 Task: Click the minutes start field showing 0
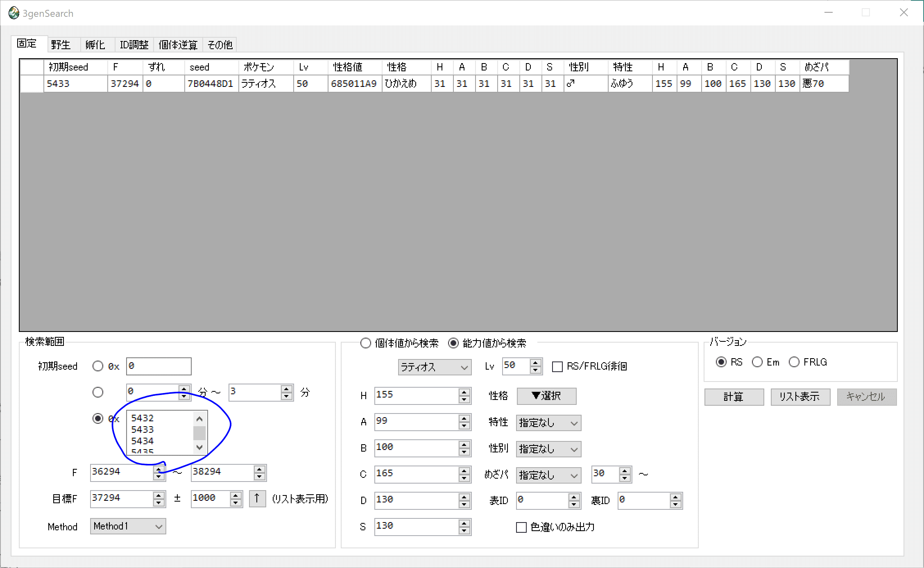(x=153, y=392)
